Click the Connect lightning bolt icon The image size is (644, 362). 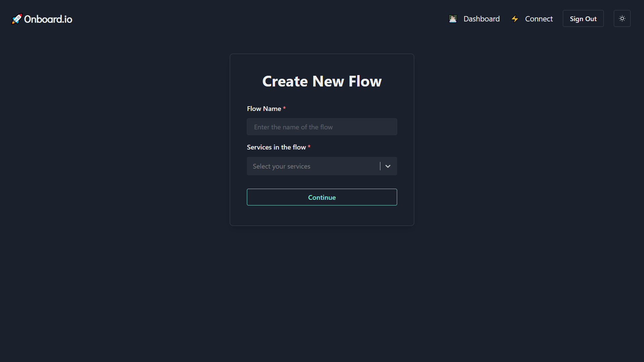515,19
